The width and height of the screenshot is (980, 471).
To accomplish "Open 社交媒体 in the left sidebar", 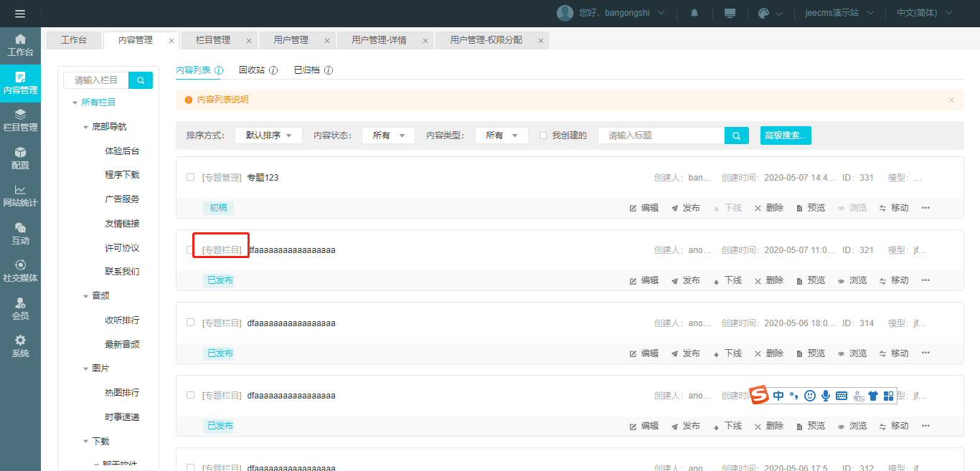I will pos(20,270).
